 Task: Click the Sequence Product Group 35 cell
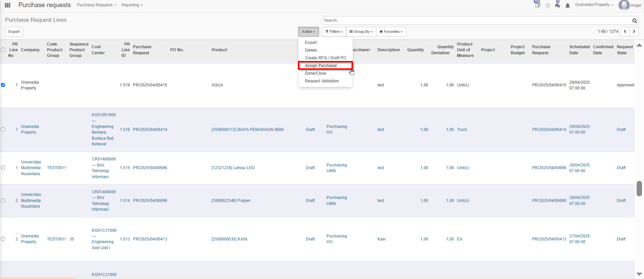click(x=72, y=239)
